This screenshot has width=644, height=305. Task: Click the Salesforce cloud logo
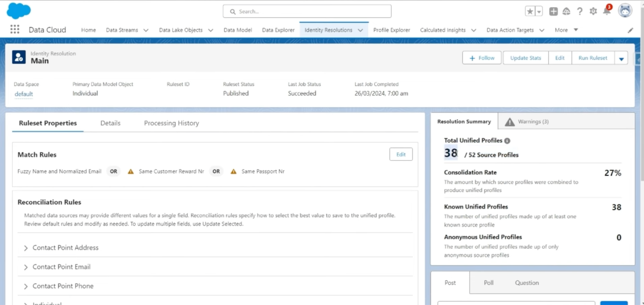click(x=19, y=11)
